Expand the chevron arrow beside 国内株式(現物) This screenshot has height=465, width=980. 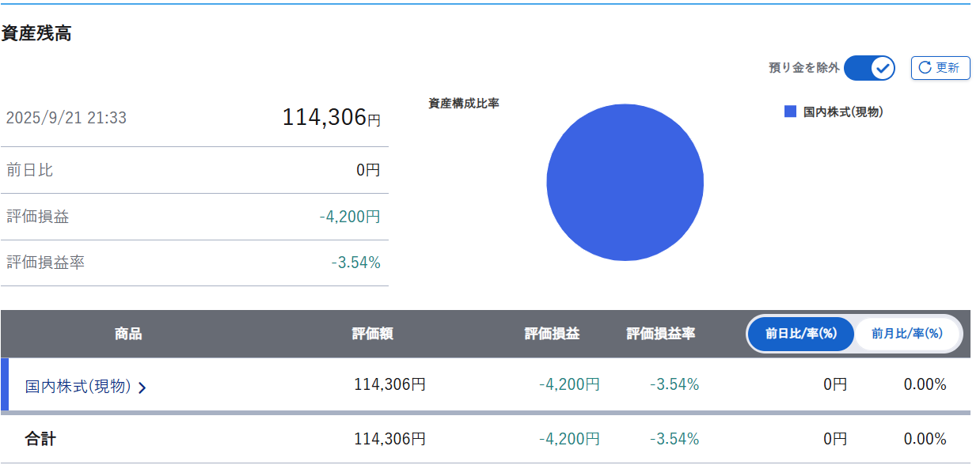[x=142, y=387]
